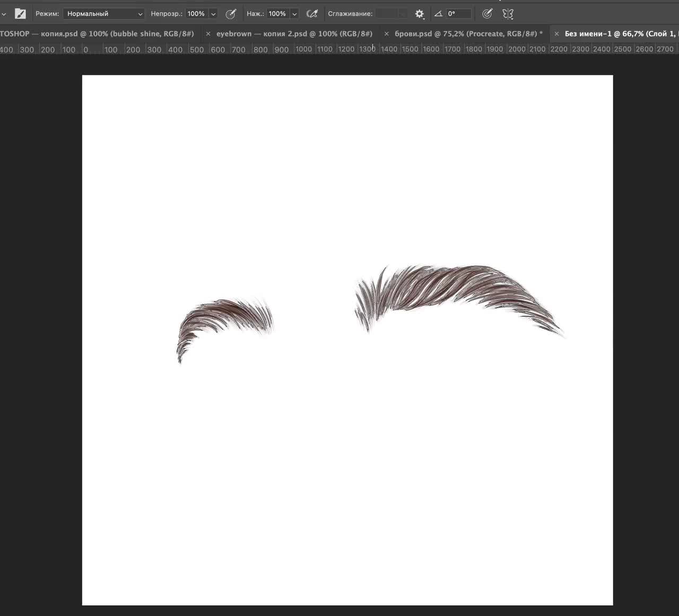
Task: Open smoothing options gear icon
Action: (x=420, y=14)
